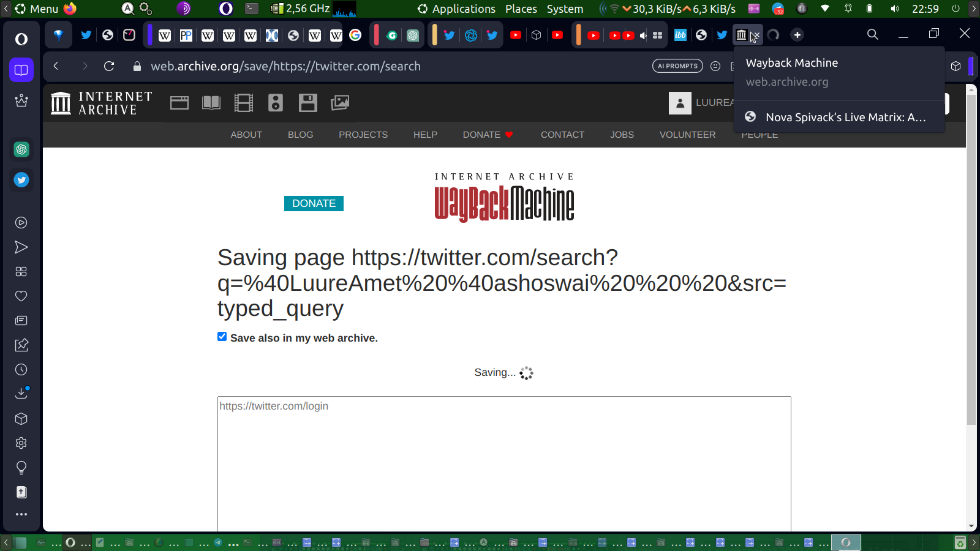Open the Player icon in Opera sidebar
The height and width of the screenshot is (551, 980).
click(x=21, y=223)
